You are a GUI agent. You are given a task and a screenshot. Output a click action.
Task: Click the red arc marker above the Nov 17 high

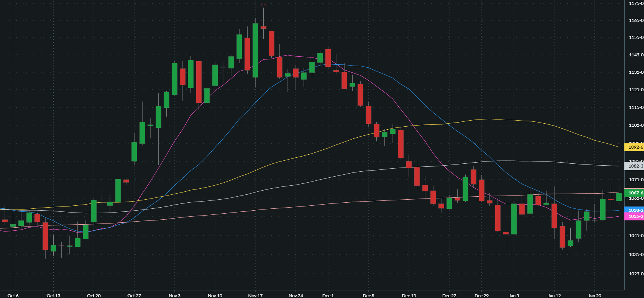pos(263,5)
